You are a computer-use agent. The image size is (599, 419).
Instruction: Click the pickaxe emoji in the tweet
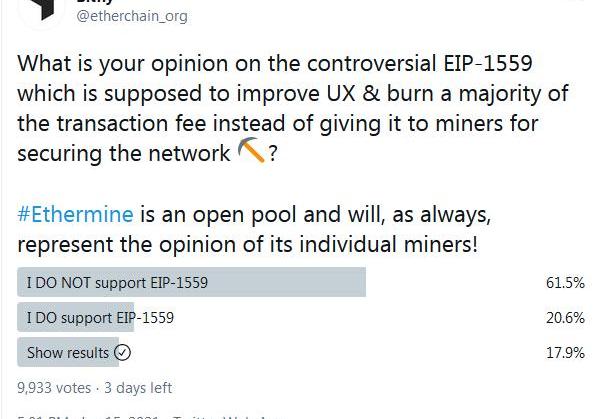point(251,150)
